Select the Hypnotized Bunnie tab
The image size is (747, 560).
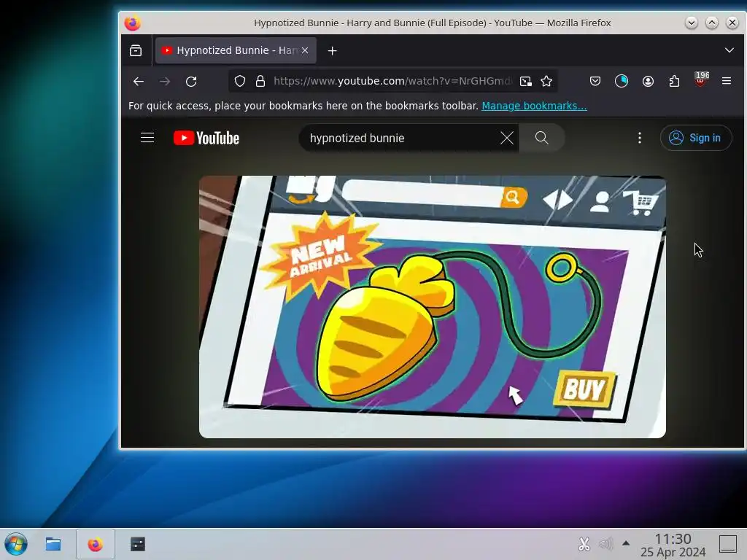tap(236, 50)
